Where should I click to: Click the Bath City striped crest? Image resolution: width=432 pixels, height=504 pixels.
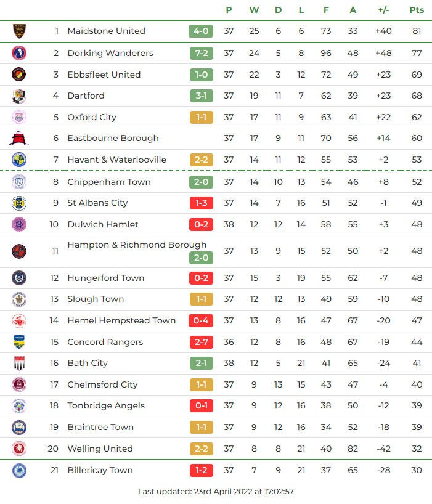coord(19,363)
